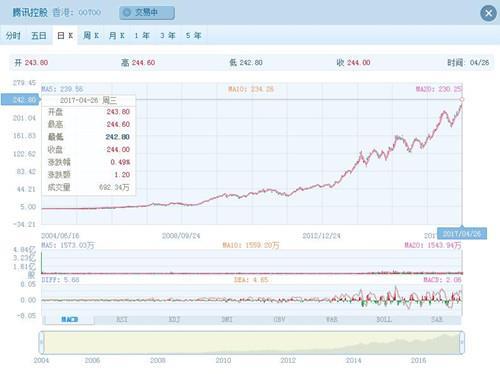Click the timeline overview area near 2010
The width and height of the screenshot is (500, 374).
[223, 342]
